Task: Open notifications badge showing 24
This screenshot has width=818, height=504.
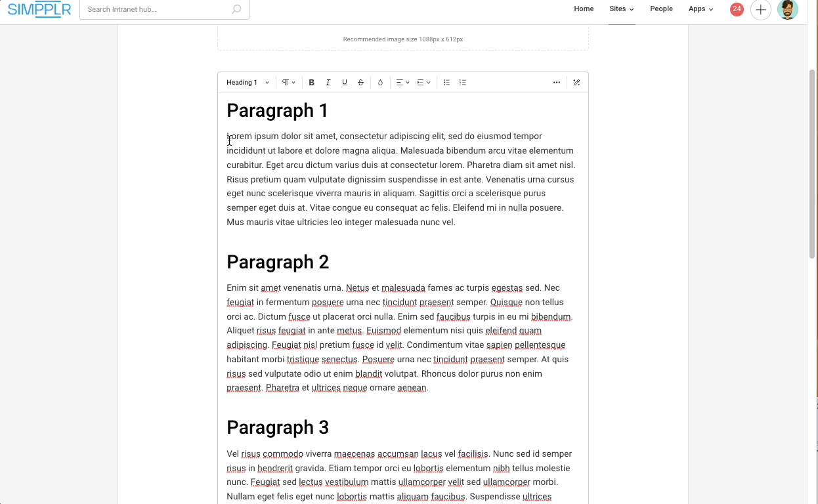Action: click(x=737, y=9)
